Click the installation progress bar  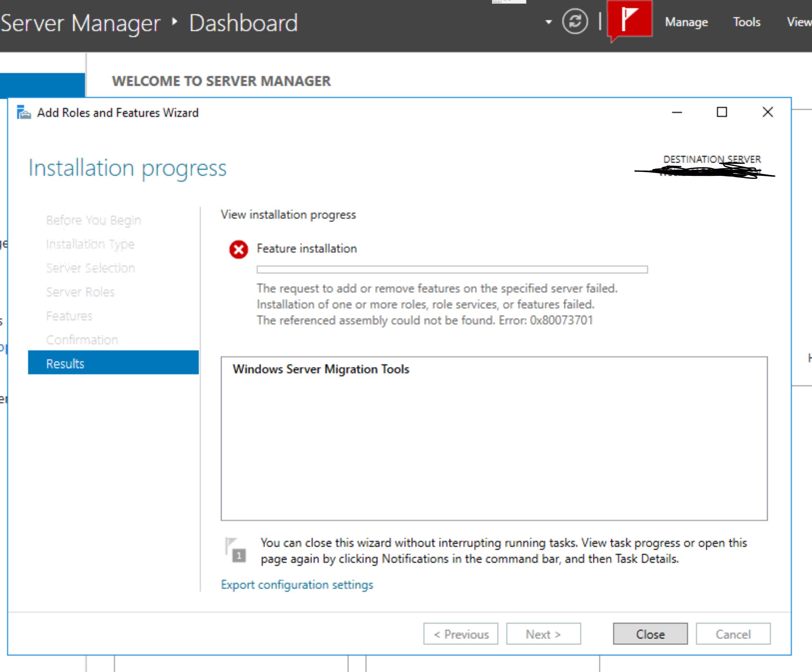click(452, 269)
